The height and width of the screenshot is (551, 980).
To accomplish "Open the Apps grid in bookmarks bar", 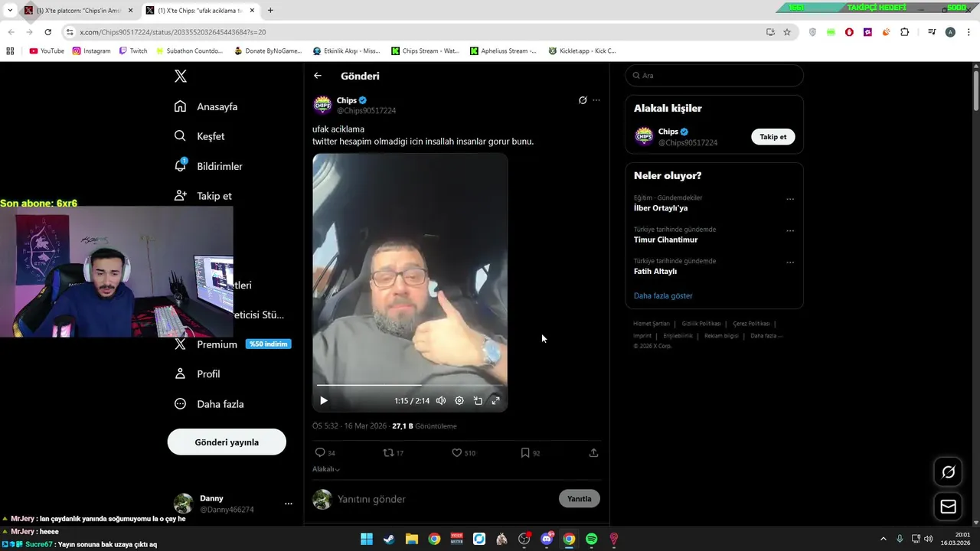I will click(10, 51).
